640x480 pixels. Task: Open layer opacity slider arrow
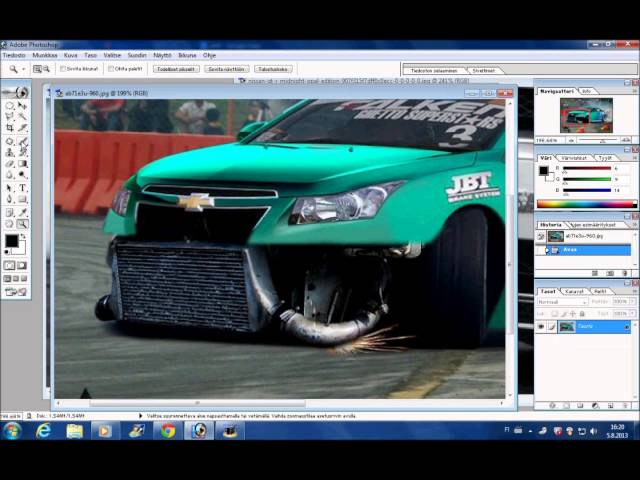(x=632, y=301)
